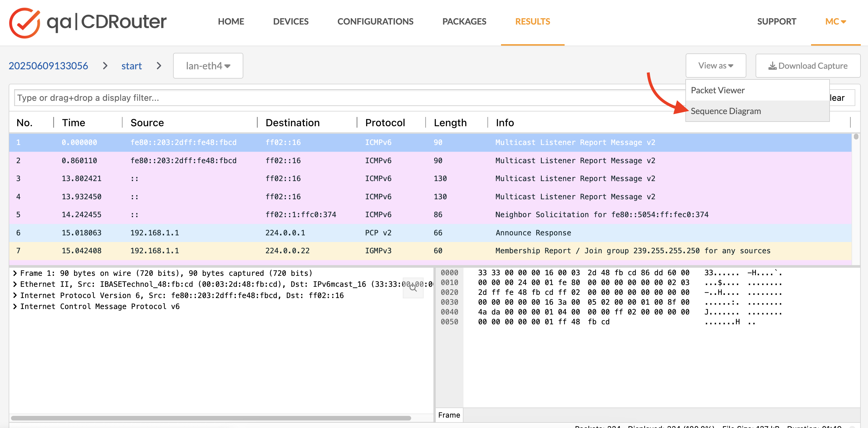Expand the Internet Control Message Protocol v6 node

[x=15, y=306]
